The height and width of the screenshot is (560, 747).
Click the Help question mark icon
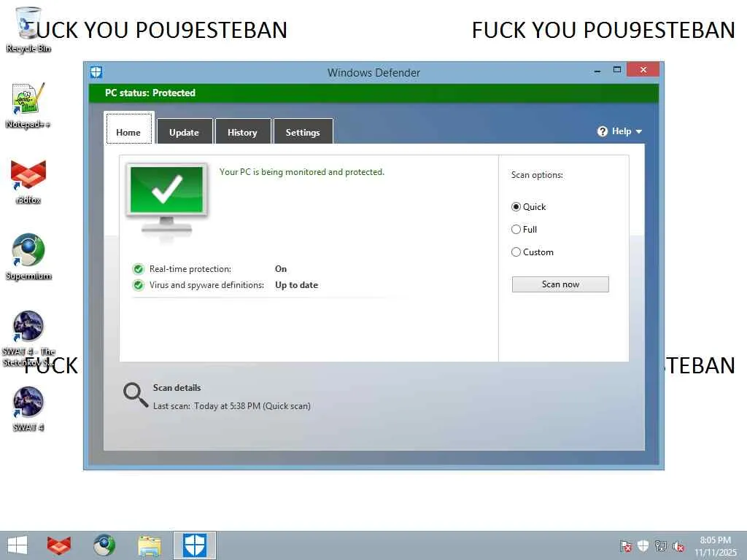pos(603,131)
